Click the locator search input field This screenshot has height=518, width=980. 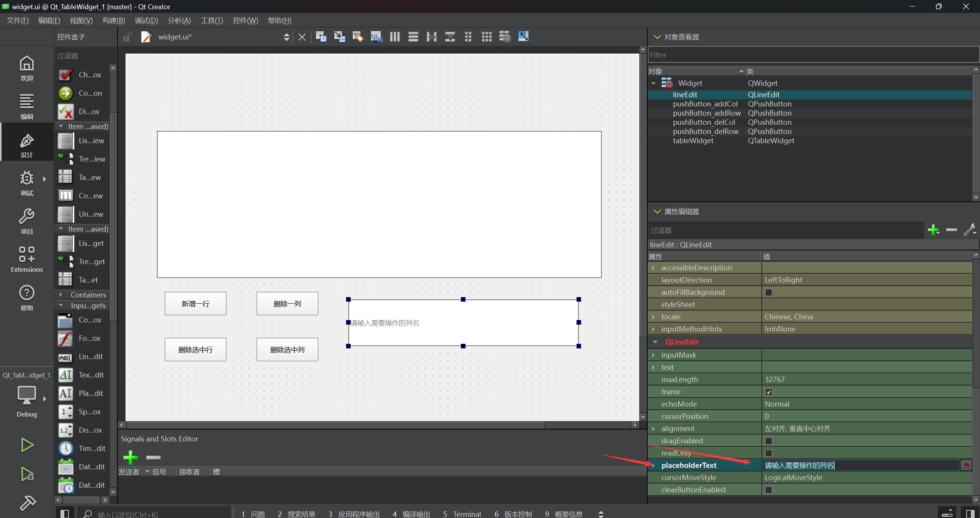click(155, 514)
